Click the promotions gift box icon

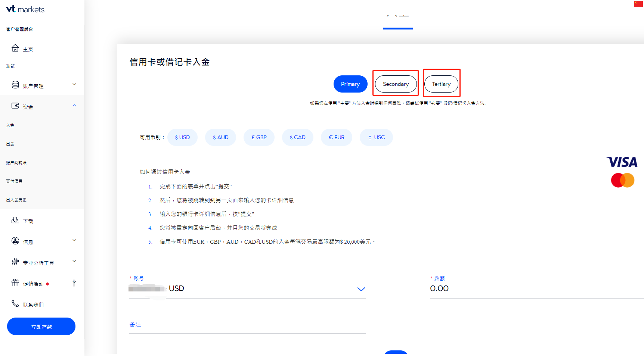[15, 283]
